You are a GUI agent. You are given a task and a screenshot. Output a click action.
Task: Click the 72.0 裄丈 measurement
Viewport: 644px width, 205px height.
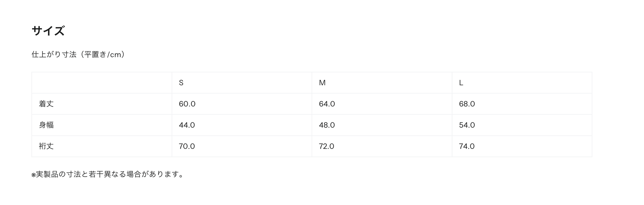tap(327, 146)
